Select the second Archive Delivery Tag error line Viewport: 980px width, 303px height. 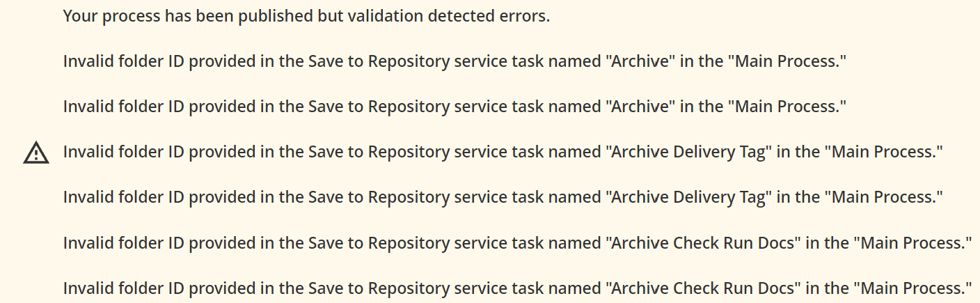click(503, 197)
